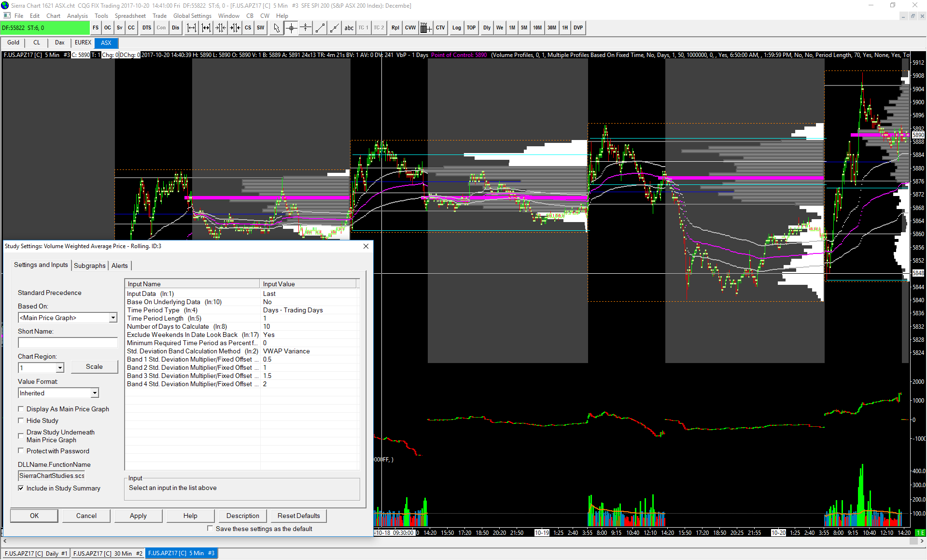The width and height of the screenshot is (927, 560).
Task: Open the Global Settings menu
Action: (x=192, y=16)
